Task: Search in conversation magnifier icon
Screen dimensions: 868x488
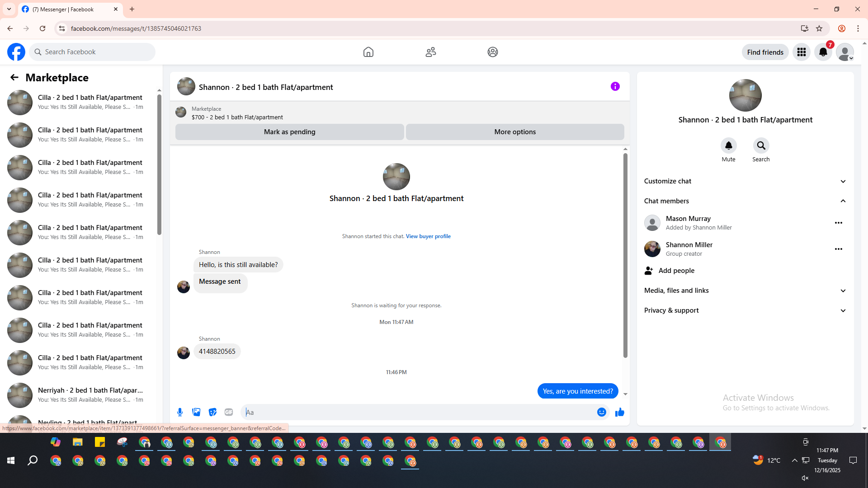Action: tap(761, 145)
